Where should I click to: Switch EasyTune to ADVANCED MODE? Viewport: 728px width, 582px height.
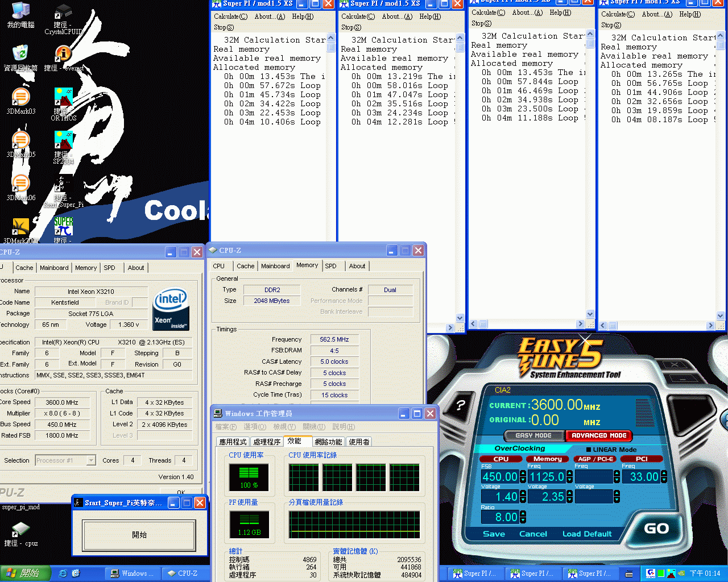coord(599,435)
